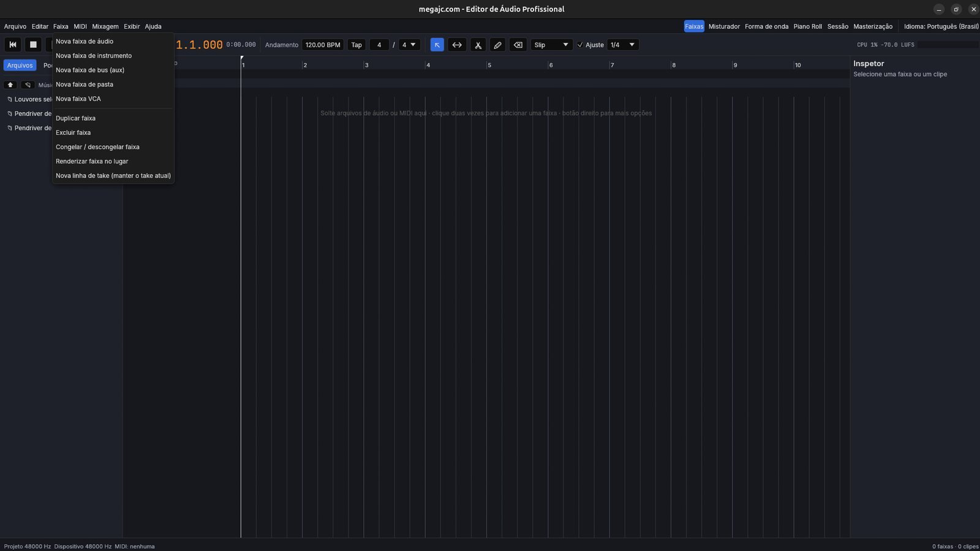
Task: Select the eraser delete tool
Action: (x=518, y=45)
